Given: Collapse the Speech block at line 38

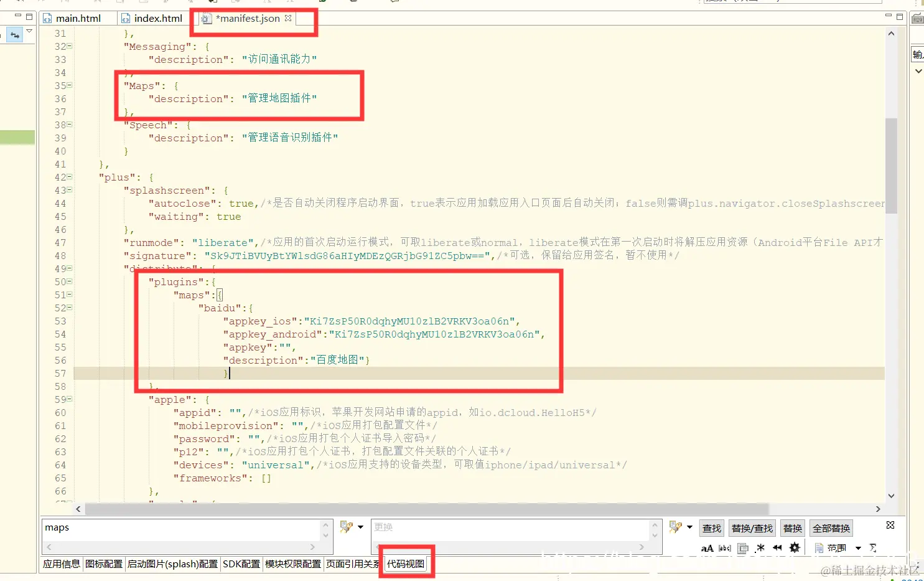Looking at the screenshot, I should [70, 125].
